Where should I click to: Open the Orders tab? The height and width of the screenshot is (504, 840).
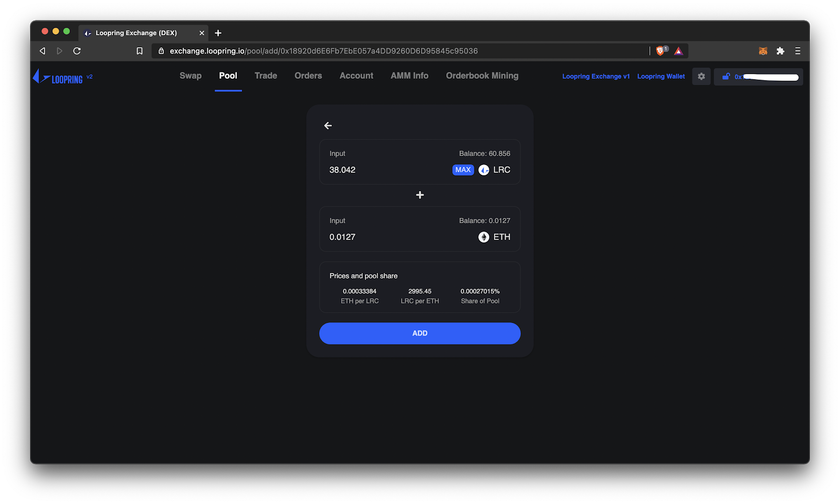(308, 76)
